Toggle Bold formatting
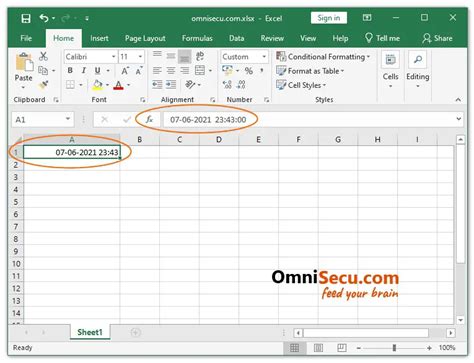 click(70, 71)
